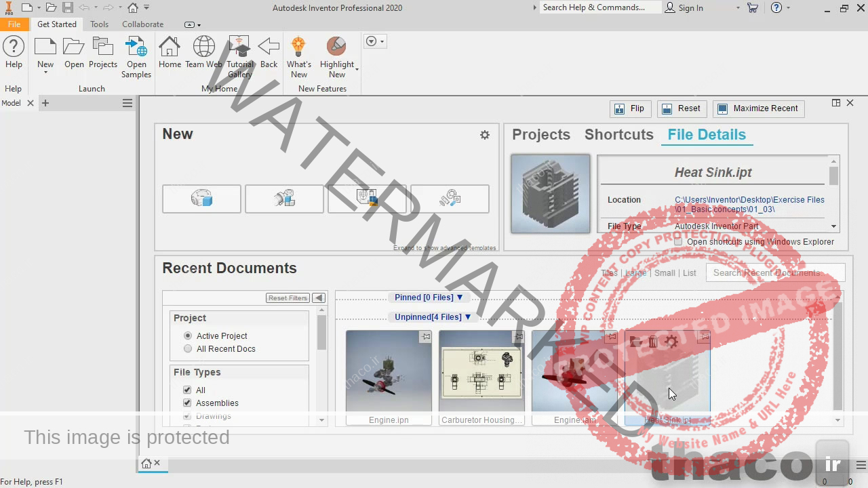Go to Home in My Home panel
Image resolution: width=868 pixels, height=488 pixels.
(170, 53)
